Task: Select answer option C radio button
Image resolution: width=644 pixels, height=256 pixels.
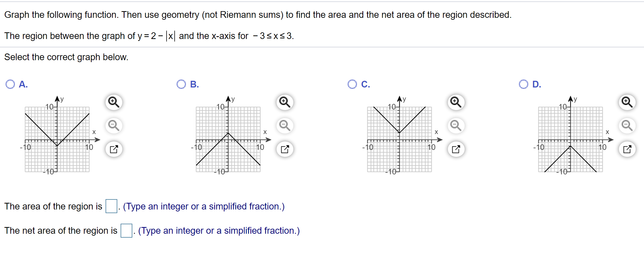Action: pyautogui.click(x=352, y=84)
